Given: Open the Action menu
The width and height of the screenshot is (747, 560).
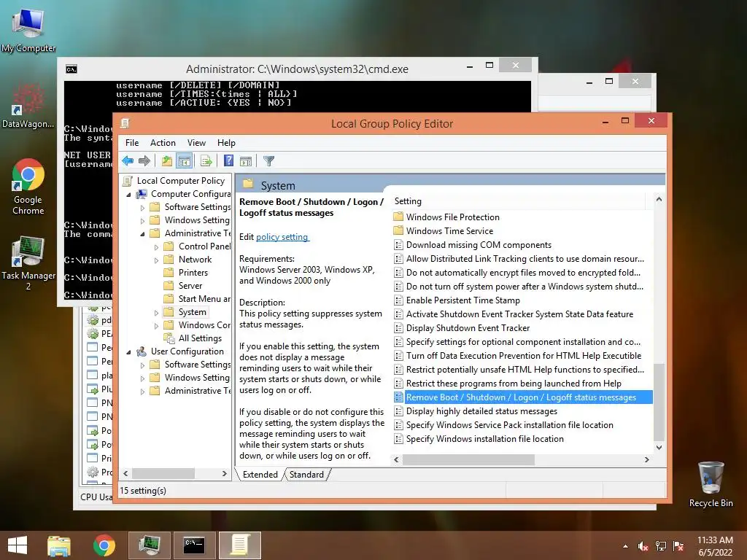Looking at the screenshot, I should [163, 143].
